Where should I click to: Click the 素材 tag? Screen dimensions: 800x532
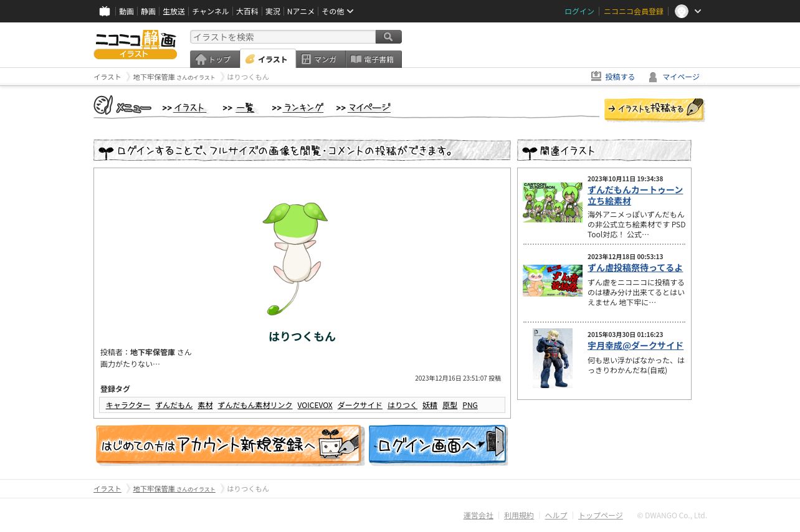coord(205,405)
